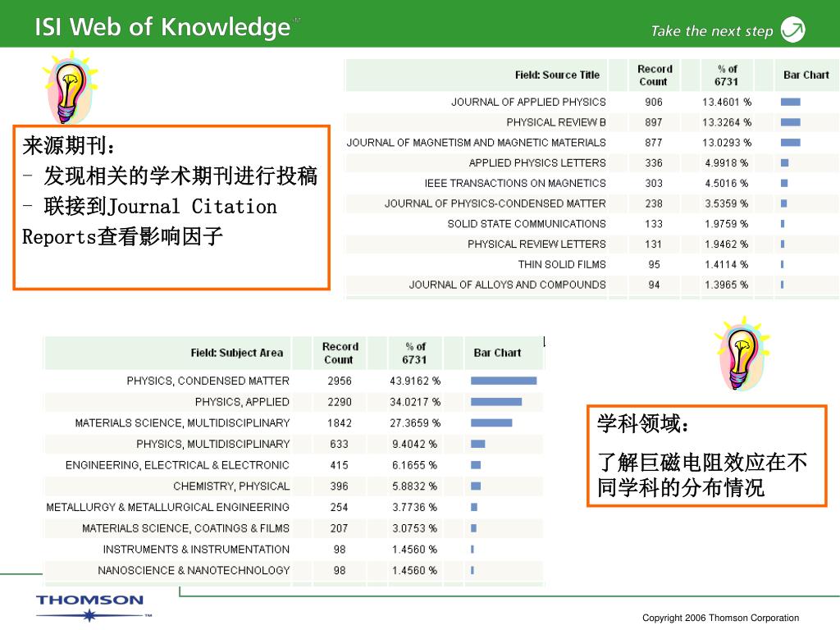Click SOLID STATE COMMUNICATIONS

(527, 224)
